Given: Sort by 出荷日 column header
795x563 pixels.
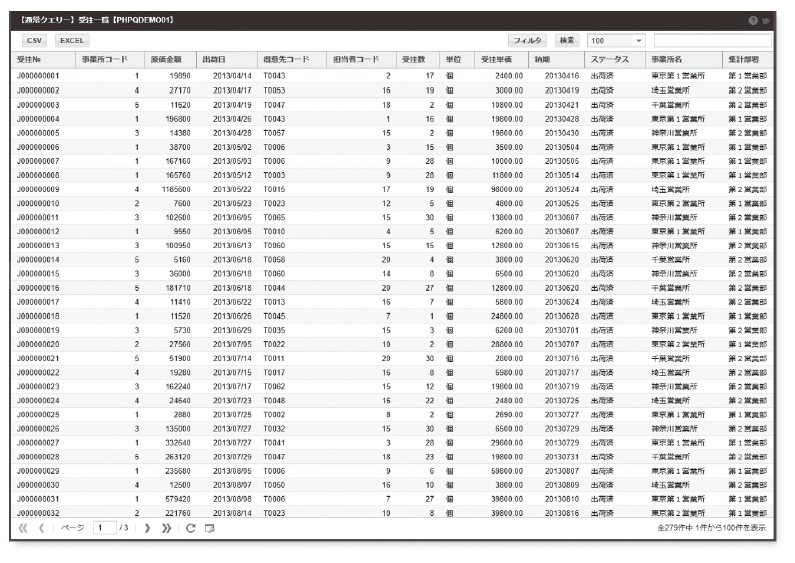Looking at the screenshot, I should (226, 60).
